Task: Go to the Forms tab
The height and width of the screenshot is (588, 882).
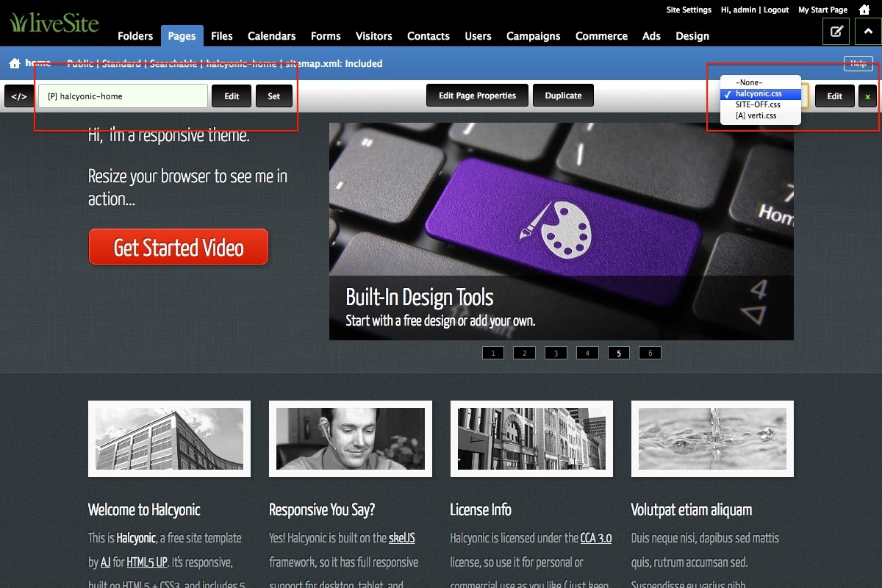Action: (326, 35)
